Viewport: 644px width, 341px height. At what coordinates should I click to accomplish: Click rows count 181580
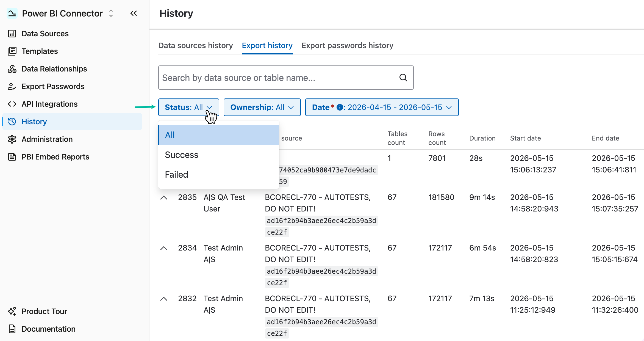[x=441, y=197]
